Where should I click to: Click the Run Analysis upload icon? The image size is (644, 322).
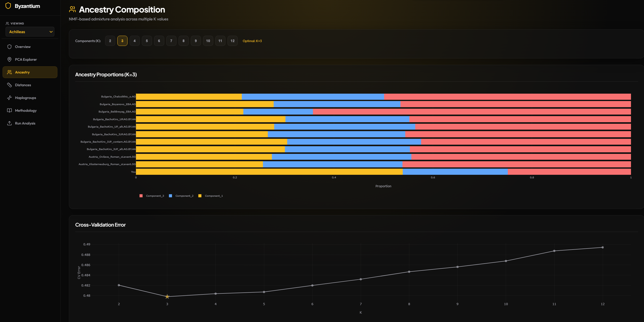pos(9,123)
